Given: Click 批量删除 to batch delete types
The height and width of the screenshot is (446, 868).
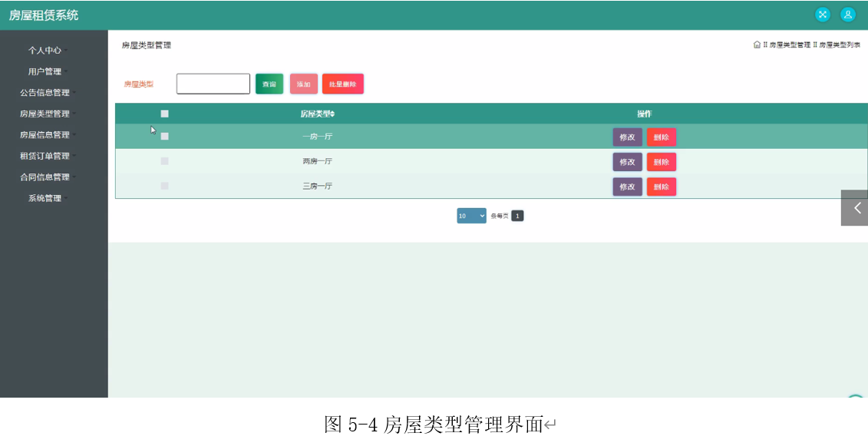Looking at the screenshot, I should tap(342, 84).
